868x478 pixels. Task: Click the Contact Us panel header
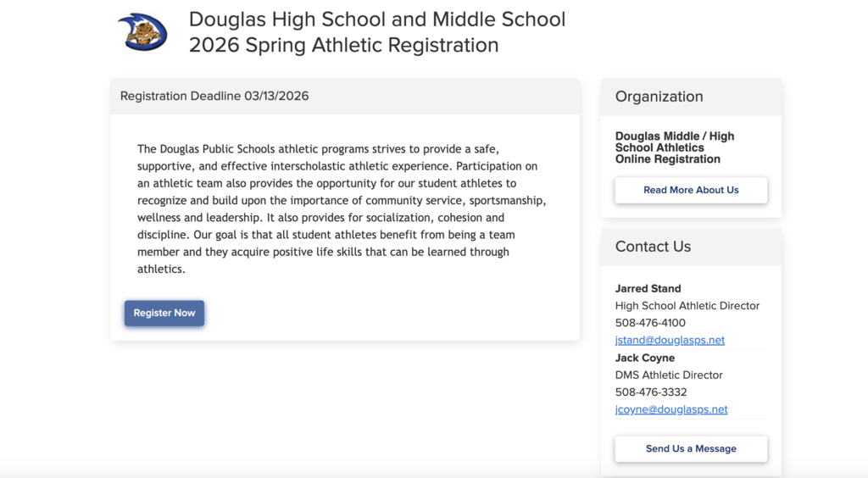pyautogui.click(x=653, y=247)
